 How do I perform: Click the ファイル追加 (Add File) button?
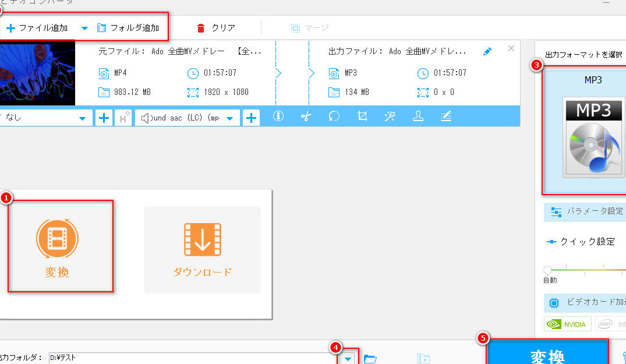(37, 28)
